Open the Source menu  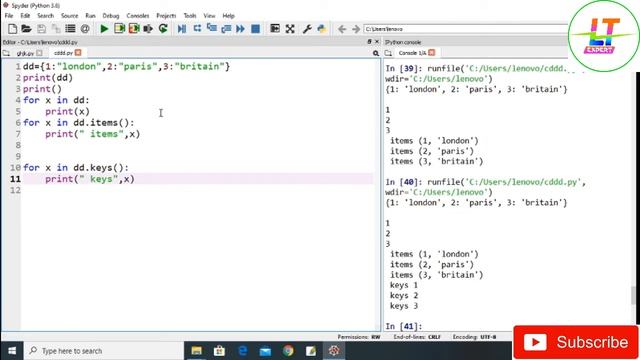coord(69,16)
